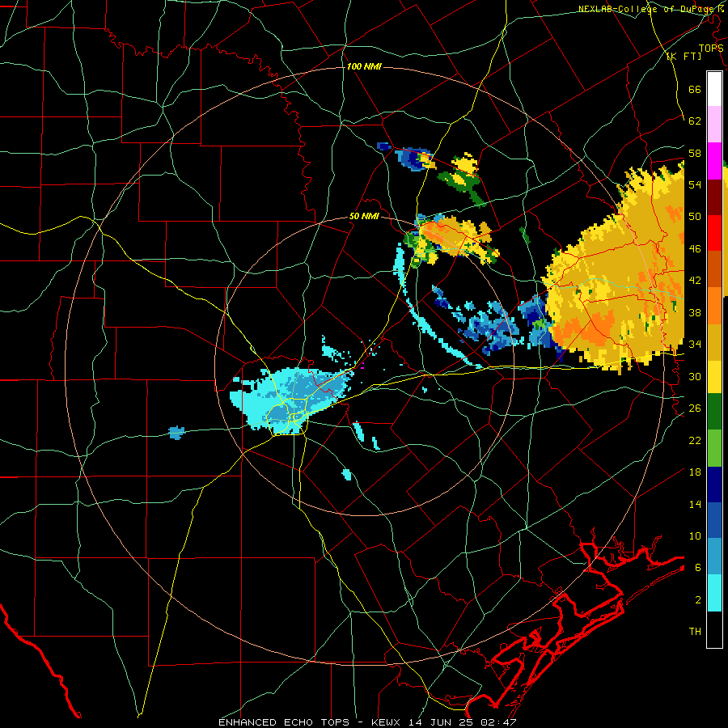The image size is (728, 728).
Task: Click the TOPS legend title
Action: click(x=711, y=48)
